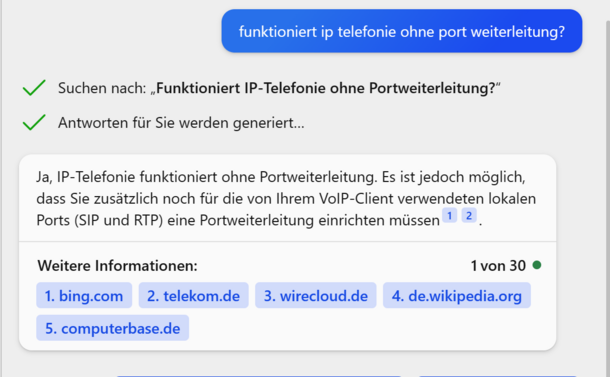
Task: Open the 2. telekom.de source link
Action: pyautogui.click(x=193, y=295)
